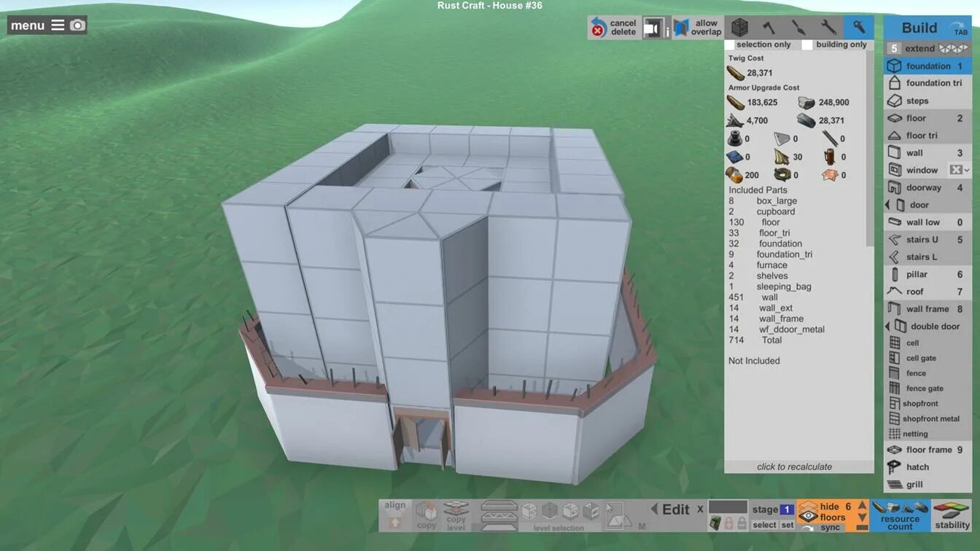Image resolution: width=980 pixels, height=551 pixels.
Task: Select fence item
Action: (927, 373)
